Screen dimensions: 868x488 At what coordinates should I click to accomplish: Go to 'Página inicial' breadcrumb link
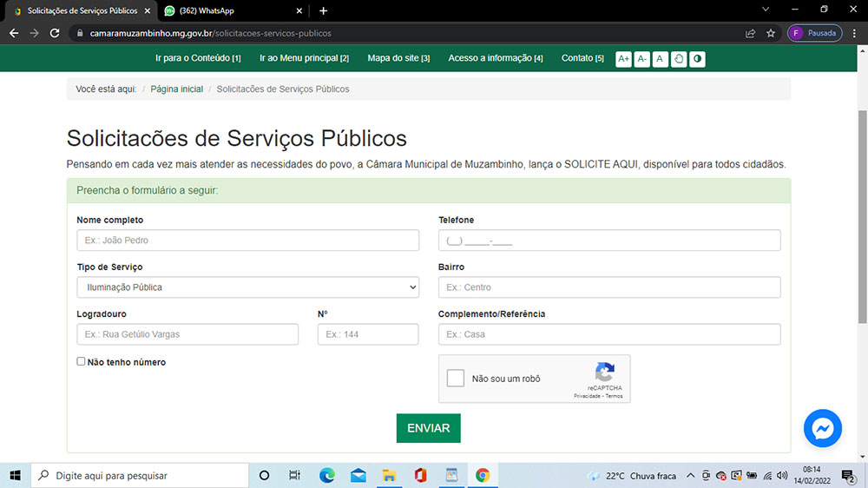(177, 89)
